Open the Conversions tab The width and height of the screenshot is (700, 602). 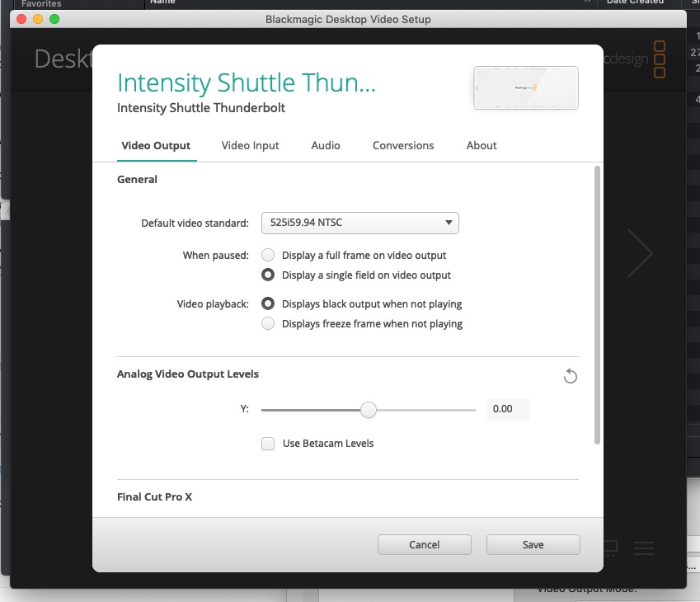click(403, 146)
